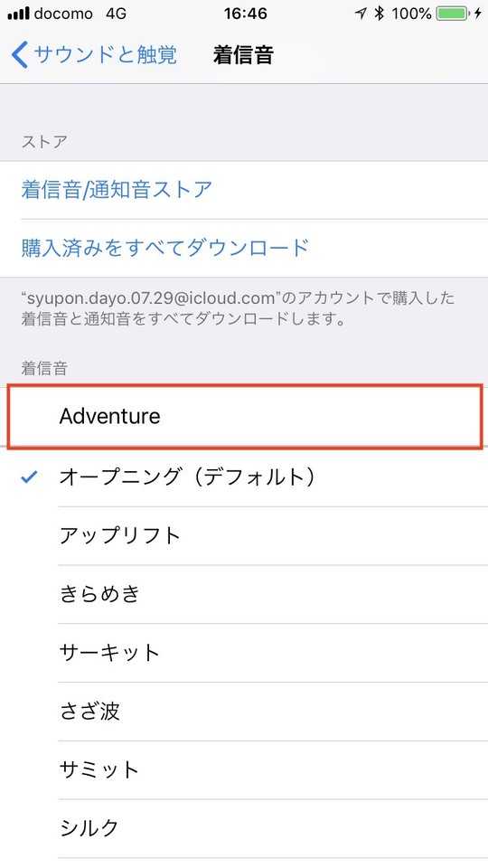
Task: Pick the サミット ringtone
Action: [244, 770]
